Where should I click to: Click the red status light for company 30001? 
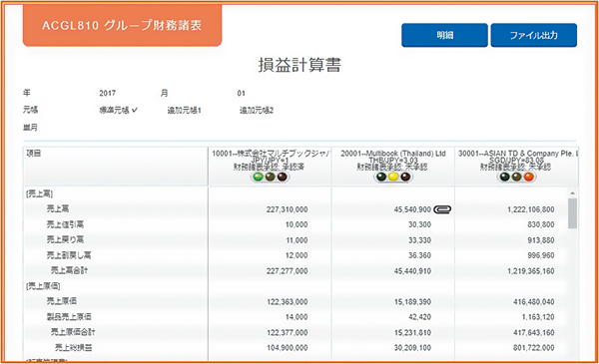pos(529,177)
